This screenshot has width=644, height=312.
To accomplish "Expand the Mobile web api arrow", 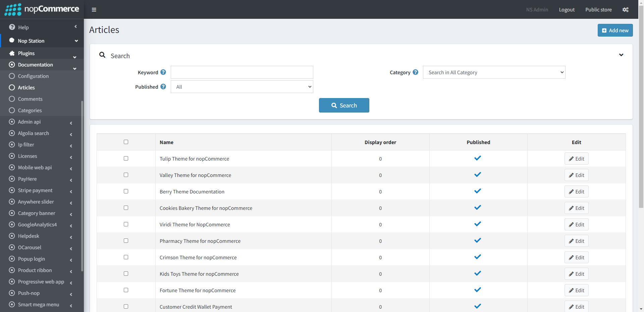I will point(71,169).
